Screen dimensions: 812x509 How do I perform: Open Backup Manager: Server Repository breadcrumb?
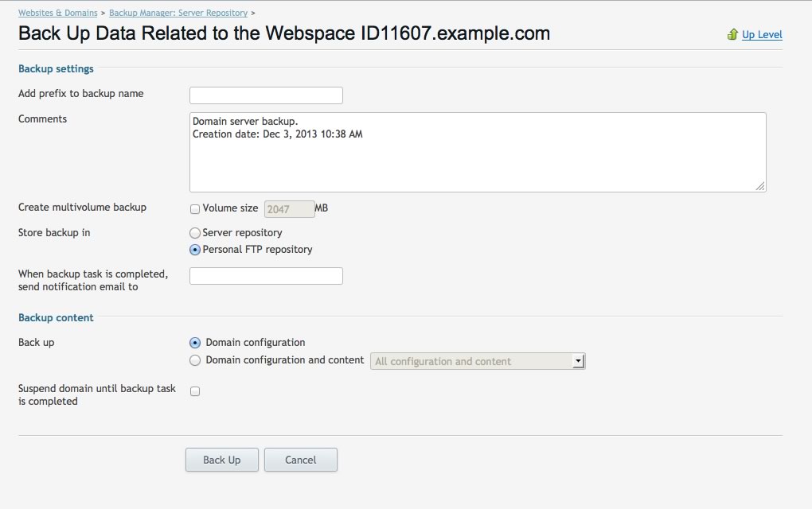click(178, 13)
